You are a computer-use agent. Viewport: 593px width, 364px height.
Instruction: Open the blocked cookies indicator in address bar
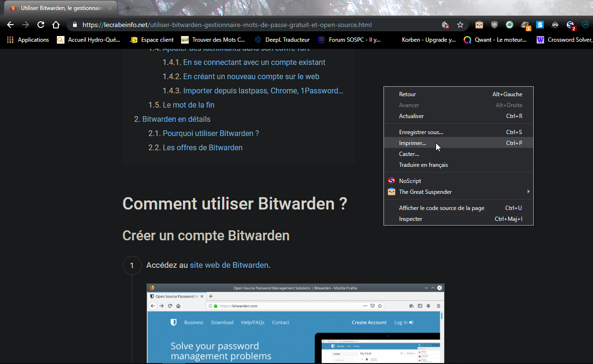pos(445,25)
